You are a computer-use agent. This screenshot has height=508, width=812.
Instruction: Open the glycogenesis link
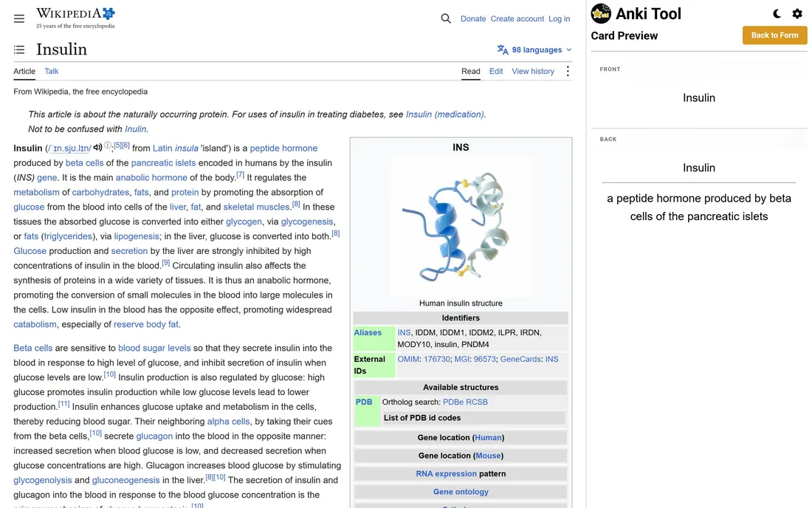307,222
